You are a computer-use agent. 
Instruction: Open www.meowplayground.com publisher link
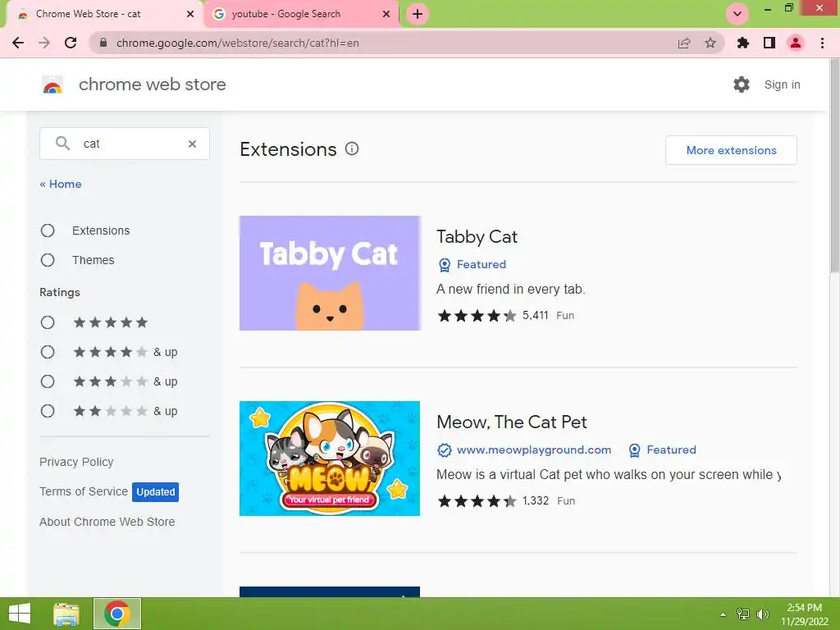pos(534,450)
